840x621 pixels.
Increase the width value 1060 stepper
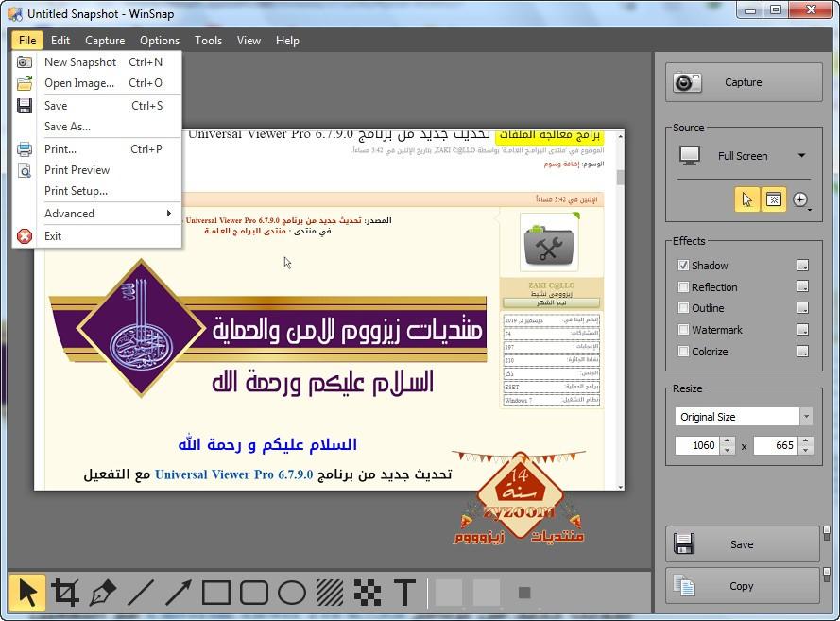point(727,441)
